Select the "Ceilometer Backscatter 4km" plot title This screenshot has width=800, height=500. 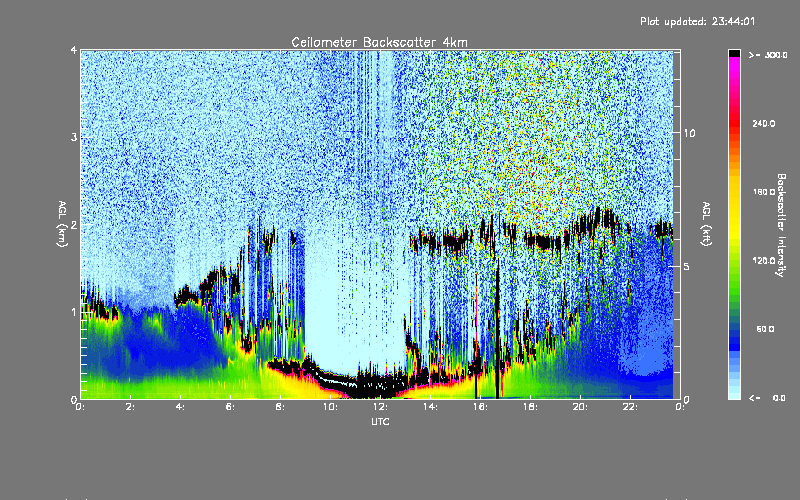(379, 42)
